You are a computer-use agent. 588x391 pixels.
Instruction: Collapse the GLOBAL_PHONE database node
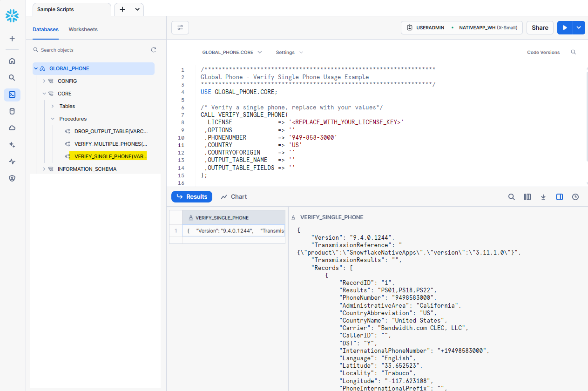coord(36,68)
